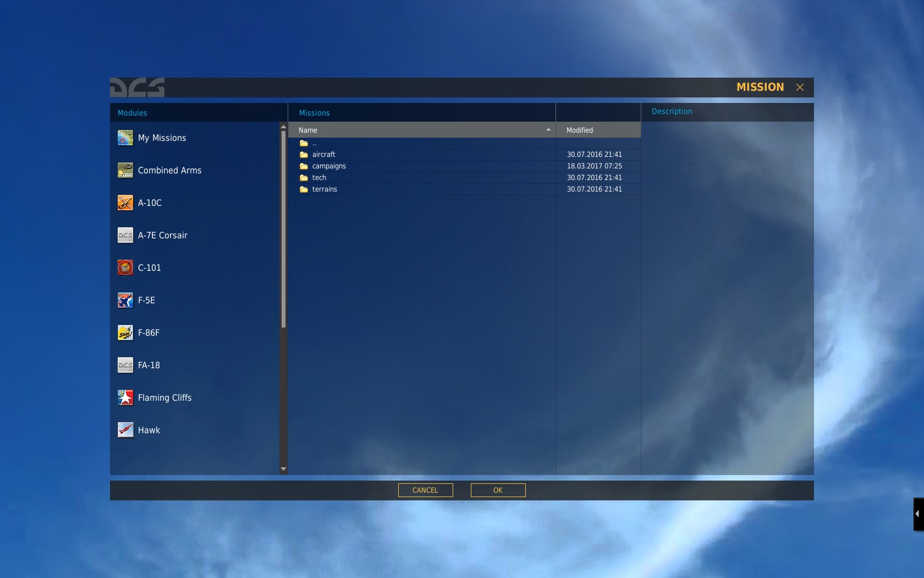Click the modules list scroll down arrow
Screen dimensions: 924x578
click(x=283, y=470)
